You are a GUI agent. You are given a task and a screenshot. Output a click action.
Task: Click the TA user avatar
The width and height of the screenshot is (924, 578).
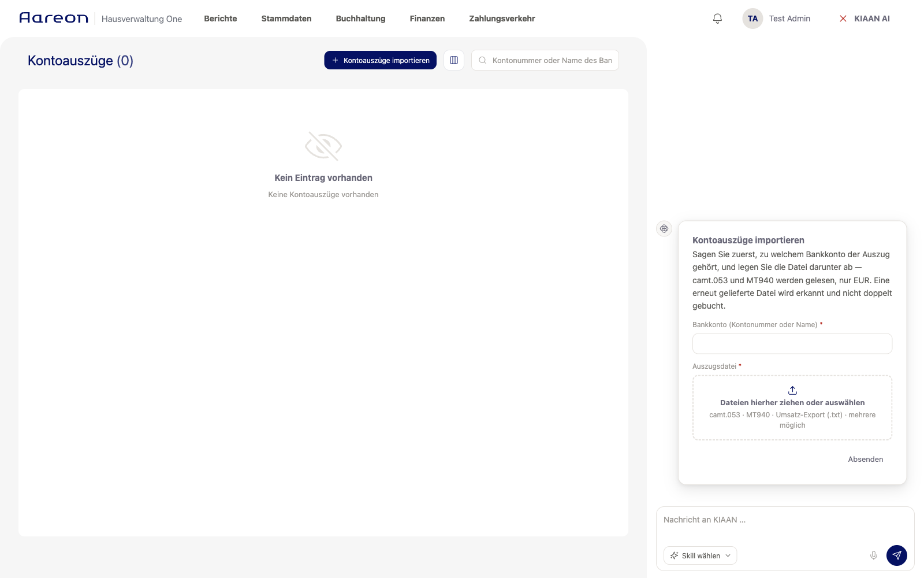(752, 18)
